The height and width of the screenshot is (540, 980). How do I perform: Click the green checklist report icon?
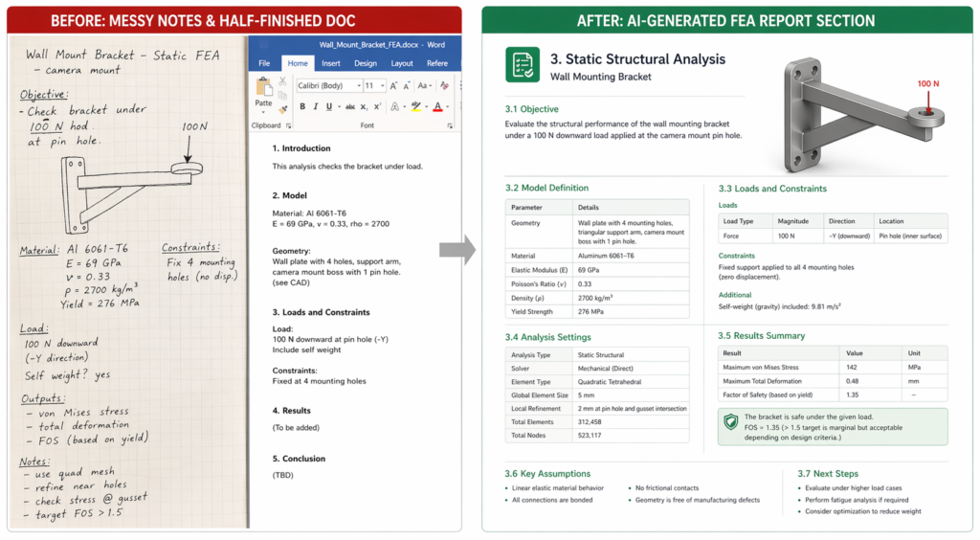coord(523,64)
